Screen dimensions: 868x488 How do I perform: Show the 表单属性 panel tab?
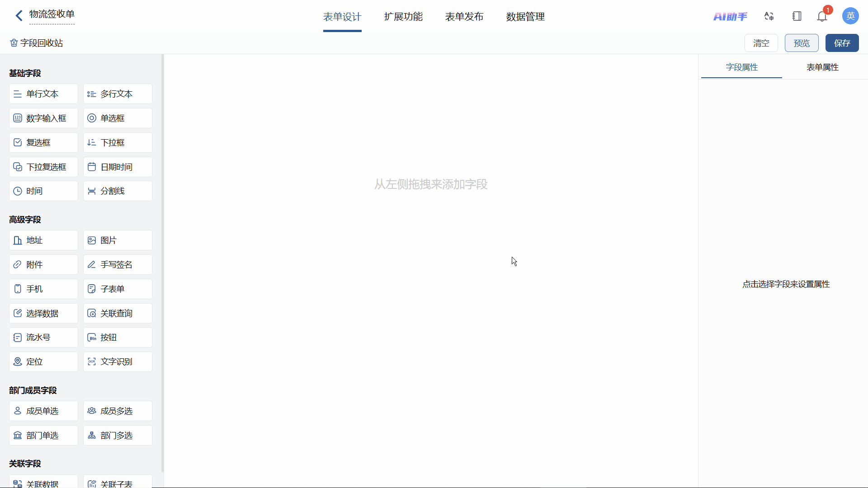click(822, 67)
